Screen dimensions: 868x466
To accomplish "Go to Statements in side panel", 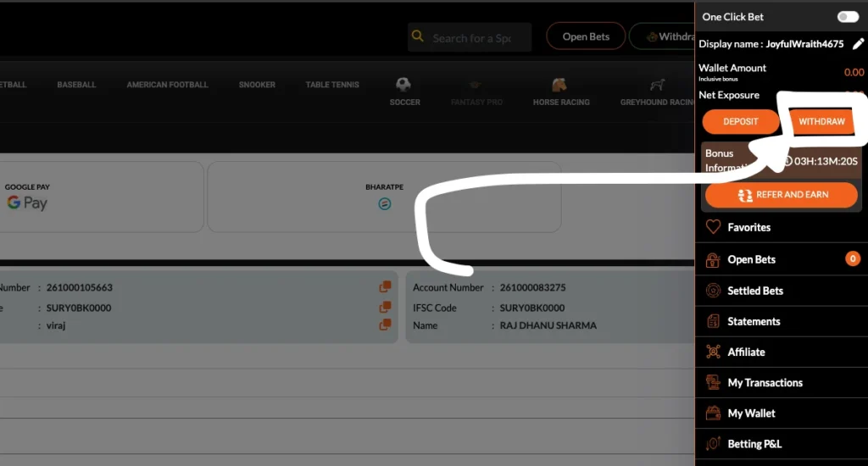I will (x=753, y=321).
